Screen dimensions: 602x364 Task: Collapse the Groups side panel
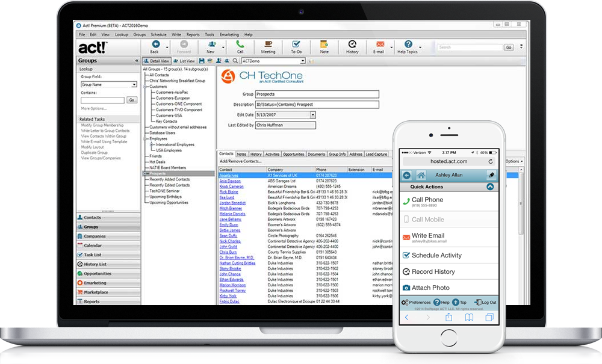click(x=136, y=61)
